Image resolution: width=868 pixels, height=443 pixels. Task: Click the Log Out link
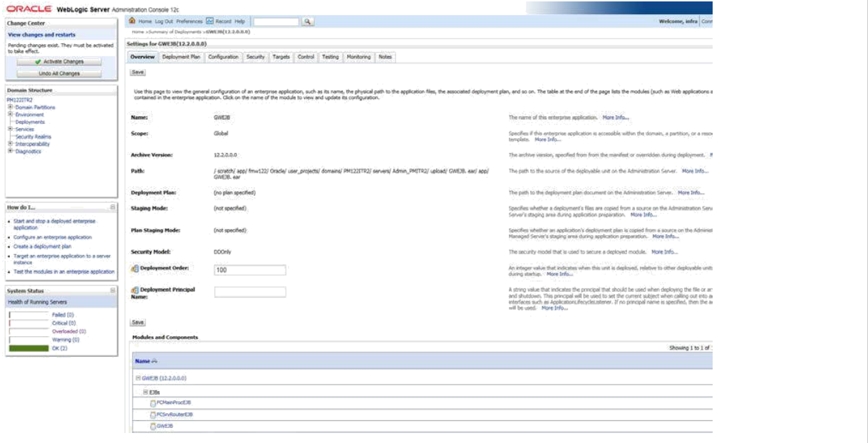[164, 22]
